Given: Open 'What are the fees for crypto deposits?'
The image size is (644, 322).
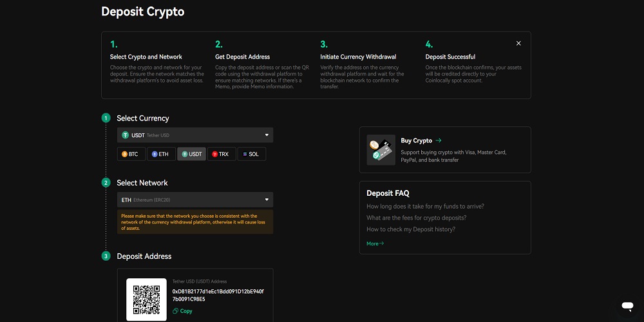Looking at the screenshot, I should pyautogui.click(x=417, y=218).
